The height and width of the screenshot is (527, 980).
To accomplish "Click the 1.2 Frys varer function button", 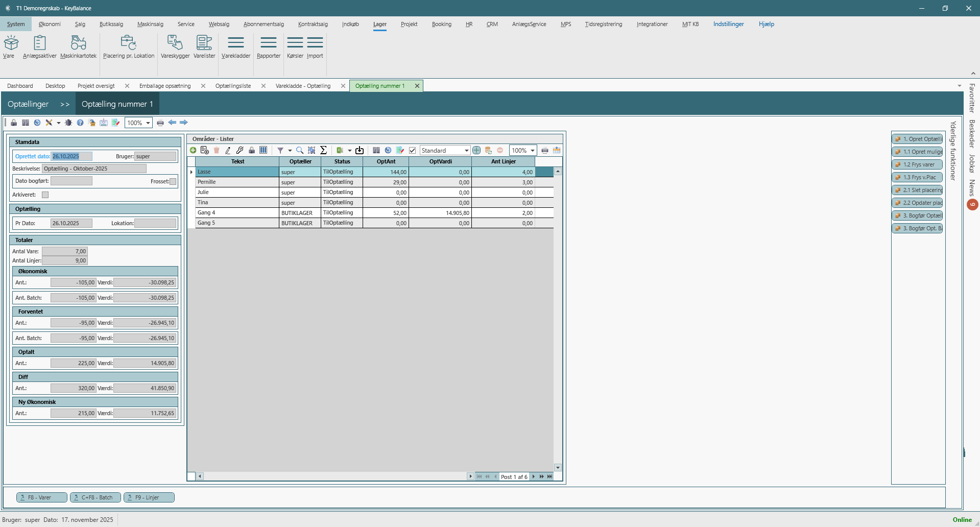I will pyautogui.click(x=918, y=164).
